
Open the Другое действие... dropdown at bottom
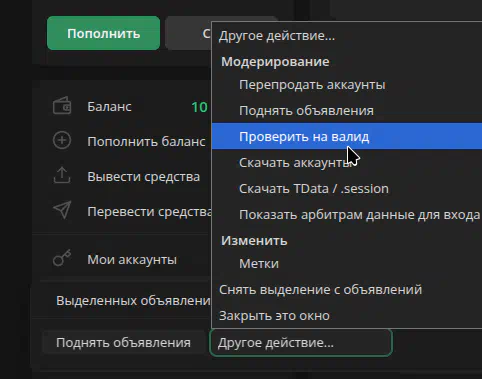(301, 343)
